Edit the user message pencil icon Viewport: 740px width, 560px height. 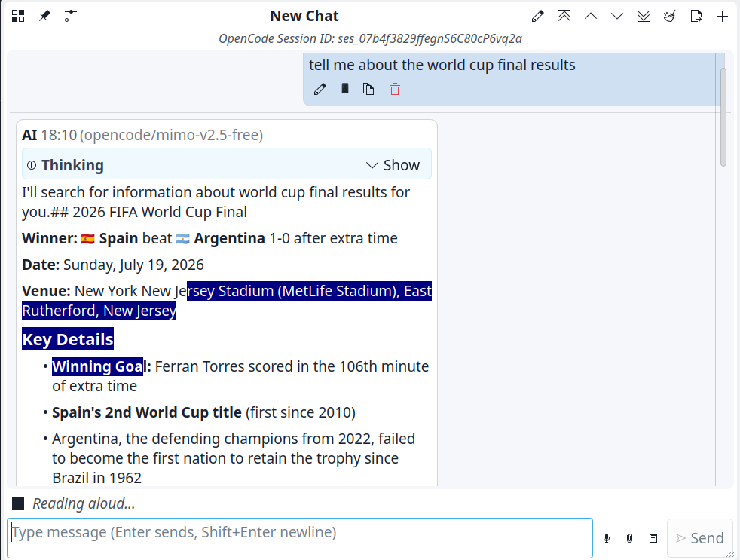(x=320, y=89)
